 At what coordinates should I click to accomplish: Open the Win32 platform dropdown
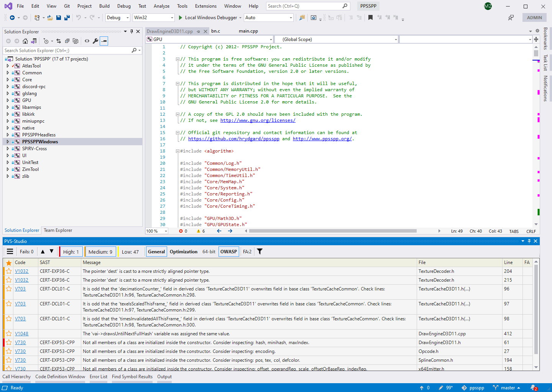(153, 18)
